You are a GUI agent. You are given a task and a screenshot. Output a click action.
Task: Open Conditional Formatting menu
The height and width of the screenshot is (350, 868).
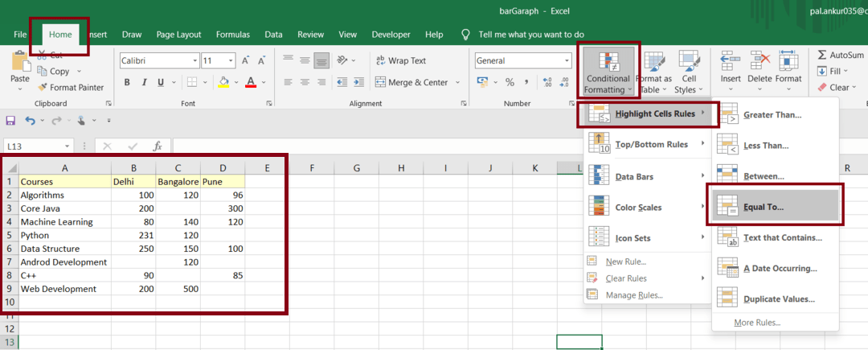pyautogui.click(x=608, y=72)
